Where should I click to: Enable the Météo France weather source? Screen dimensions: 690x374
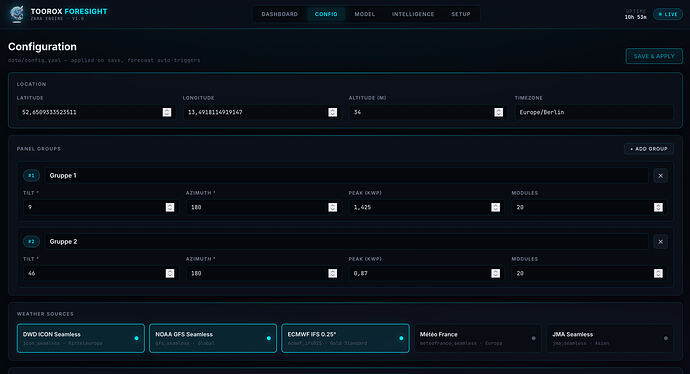pyautogui.click(x=477, y=338)
